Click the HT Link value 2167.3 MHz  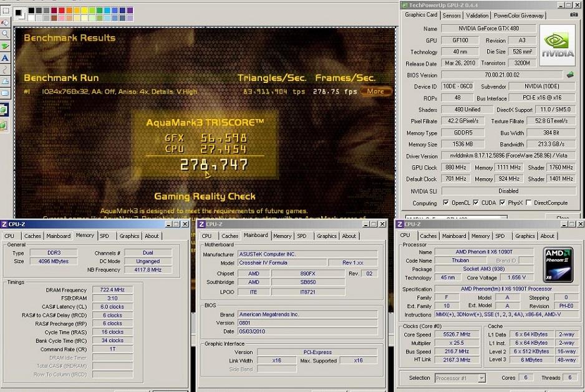tap(457, 360)
